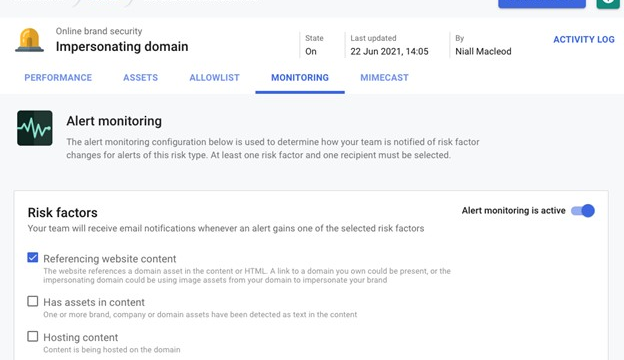624x360 pixels.
Task: Click the Risk factors section heading
Action: pyautogui.click(x=62, y=212)
